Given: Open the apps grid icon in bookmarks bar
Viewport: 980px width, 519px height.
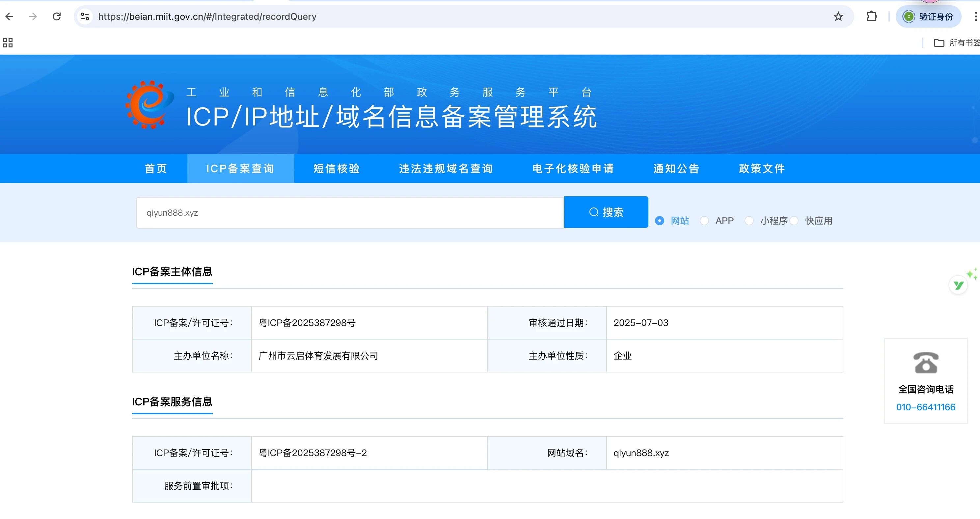Looking at the screenshot, I should pos(8,42).
